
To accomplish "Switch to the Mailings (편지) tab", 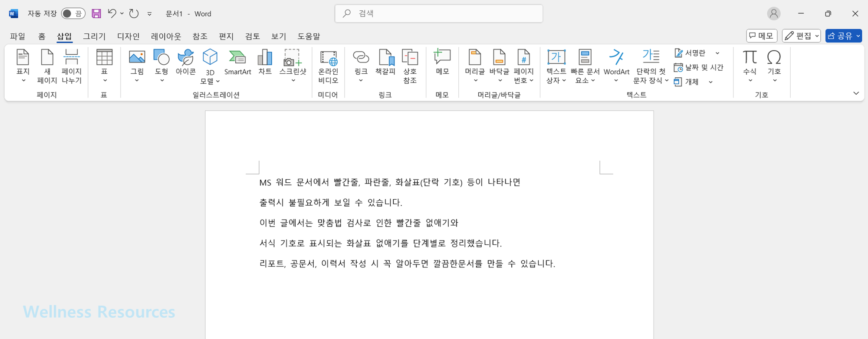I will (x=226, y=36).
